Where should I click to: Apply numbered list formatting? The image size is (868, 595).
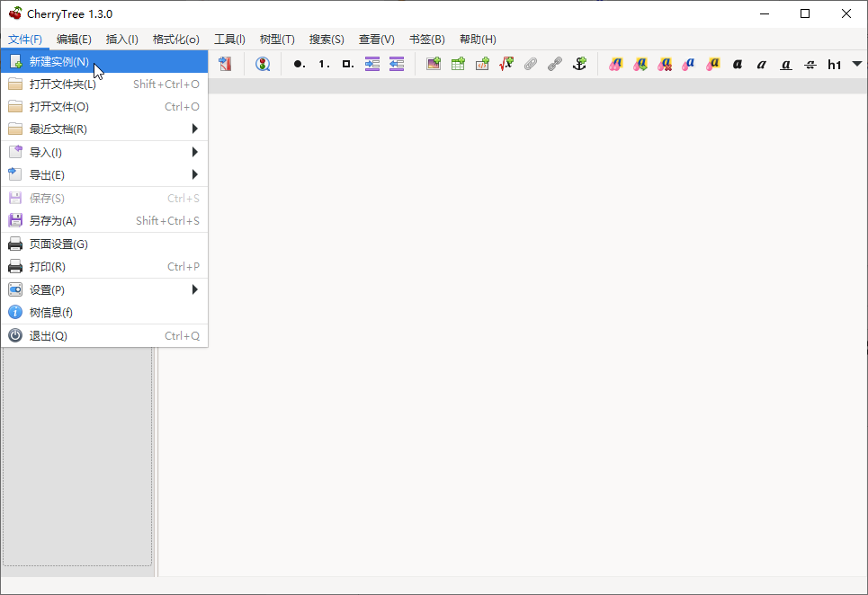click(324, 64)
